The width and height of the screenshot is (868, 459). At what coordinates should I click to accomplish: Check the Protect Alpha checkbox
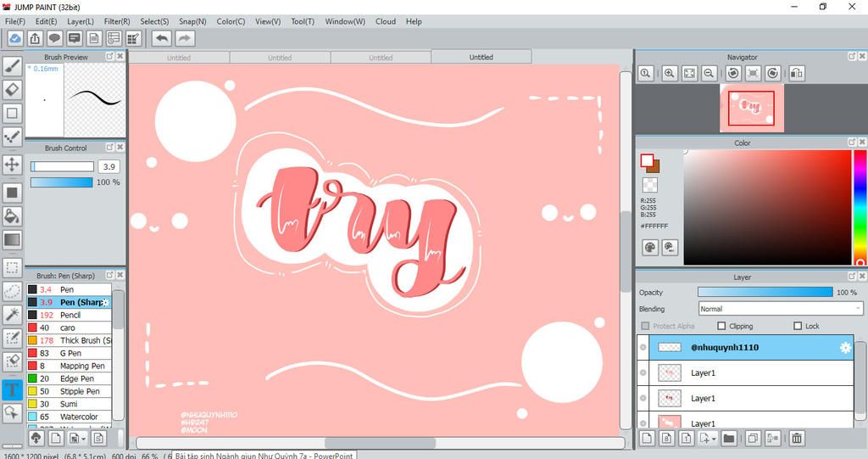click(x=645, y=326)
